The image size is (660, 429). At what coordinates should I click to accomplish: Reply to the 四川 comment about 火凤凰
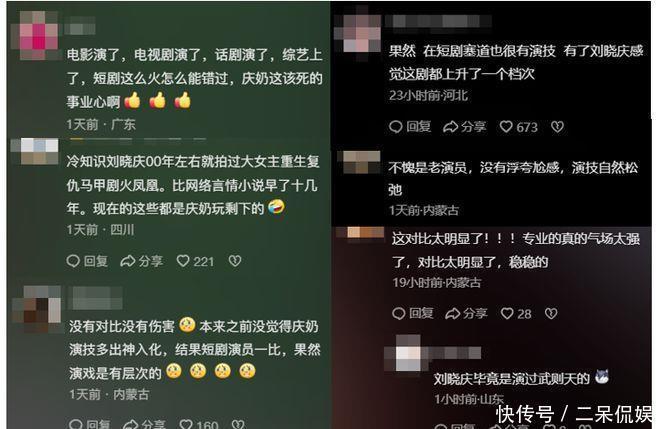point(87,261)
